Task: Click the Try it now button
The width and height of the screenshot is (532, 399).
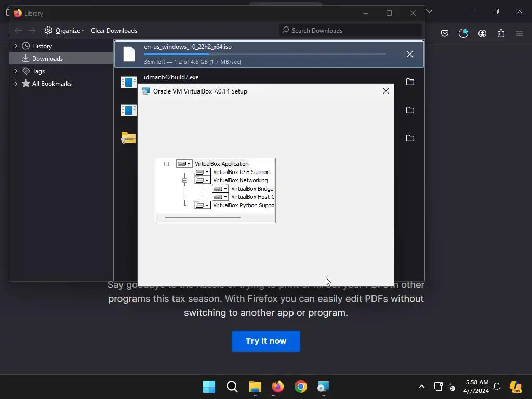Action: [x=266, y=341]
